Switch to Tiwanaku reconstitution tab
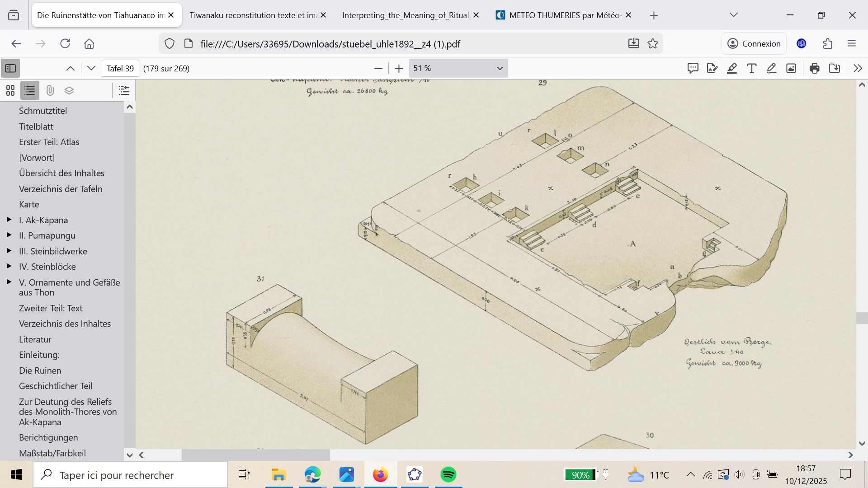 pos(253,15)
